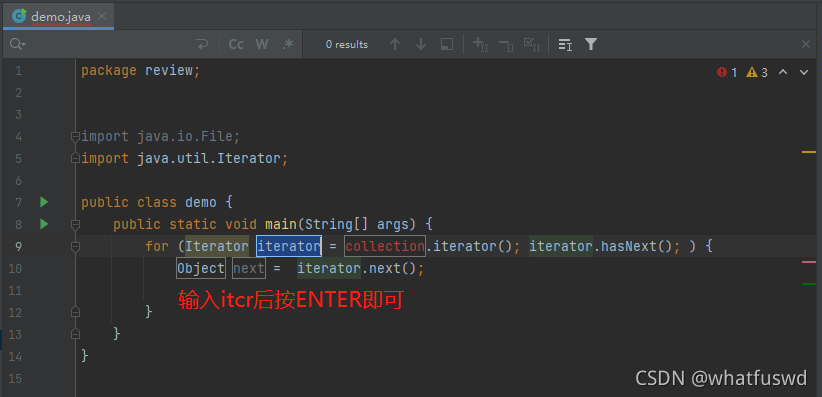The height and width of the screenshot is (397, 822).
Task: Open search results in Find window
Action: coord(565,45)
